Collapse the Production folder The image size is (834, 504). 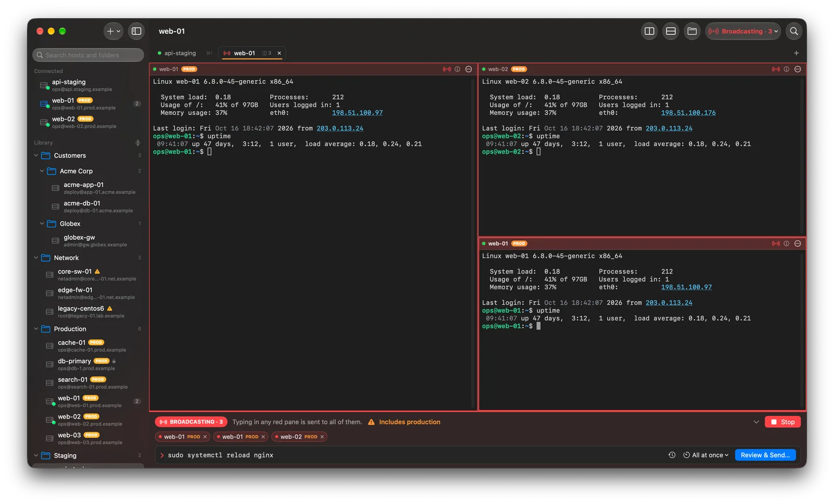pyautogui.click(x=36, y=329)
